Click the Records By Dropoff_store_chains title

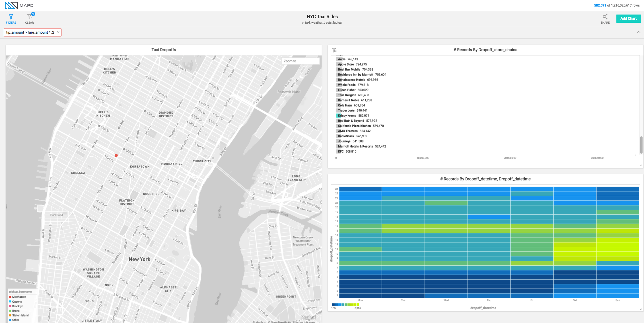pyautogui.click(x=485, y=50)
